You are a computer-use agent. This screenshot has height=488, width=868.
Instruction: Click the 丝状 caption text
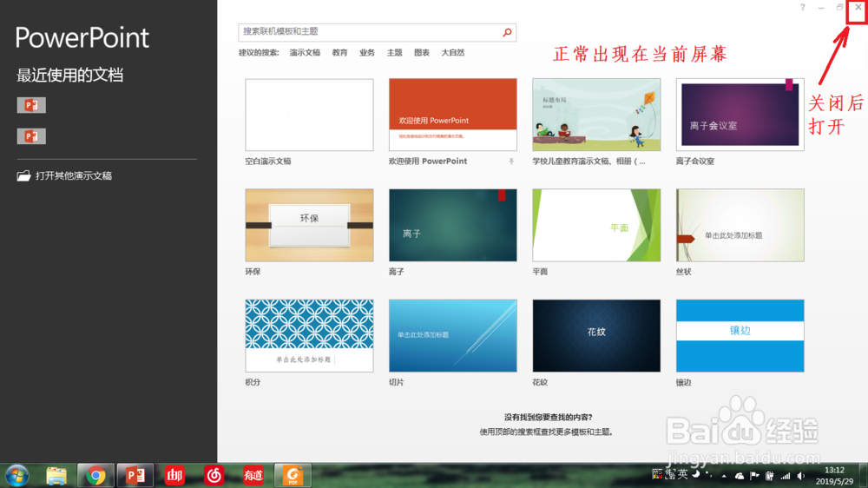click(x=684, y=272)
